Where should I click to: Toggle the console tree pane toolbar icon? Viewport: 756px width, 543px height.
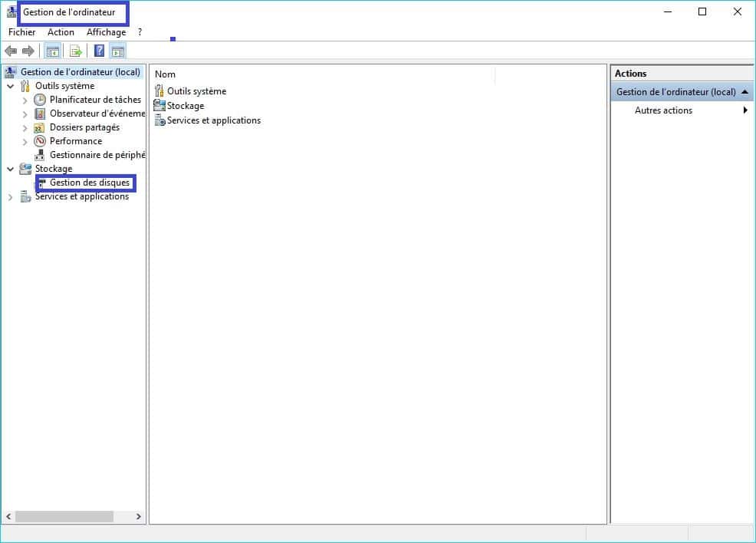pos(53,51)
